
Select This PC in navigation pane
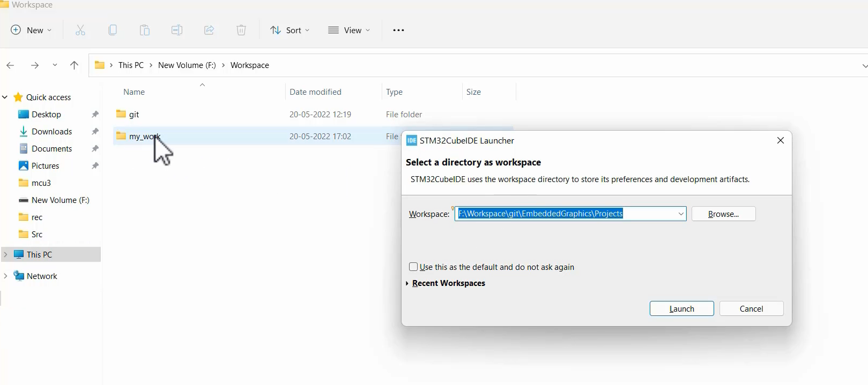(50, 254)
